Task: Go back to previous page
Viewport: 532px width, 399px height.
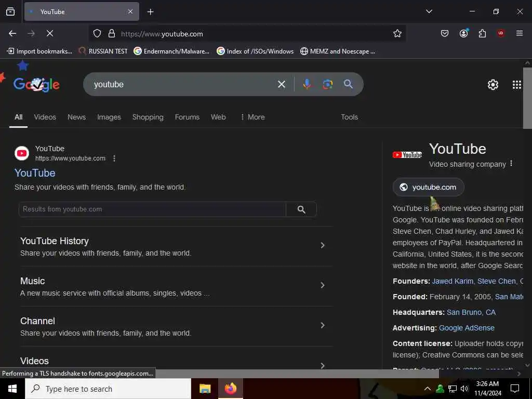Action: (x=12, y=33)
